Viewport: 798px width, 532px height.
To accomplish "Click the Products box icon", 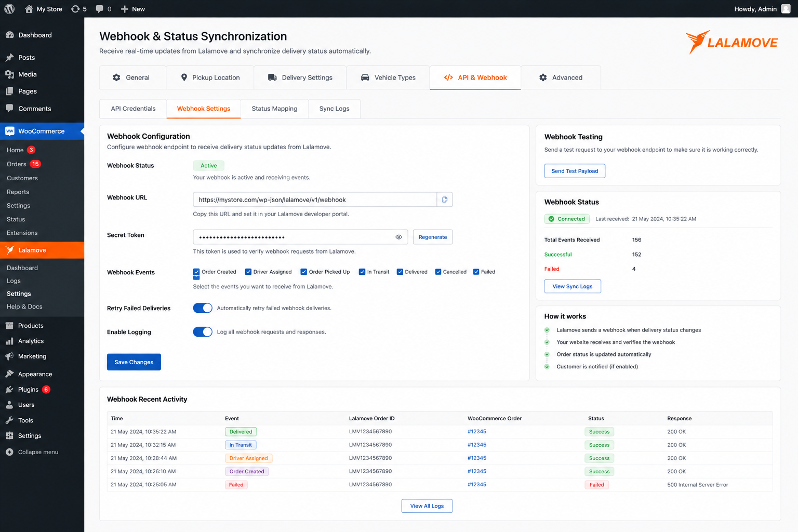I will pyautogui.click(x=9, y=326).
